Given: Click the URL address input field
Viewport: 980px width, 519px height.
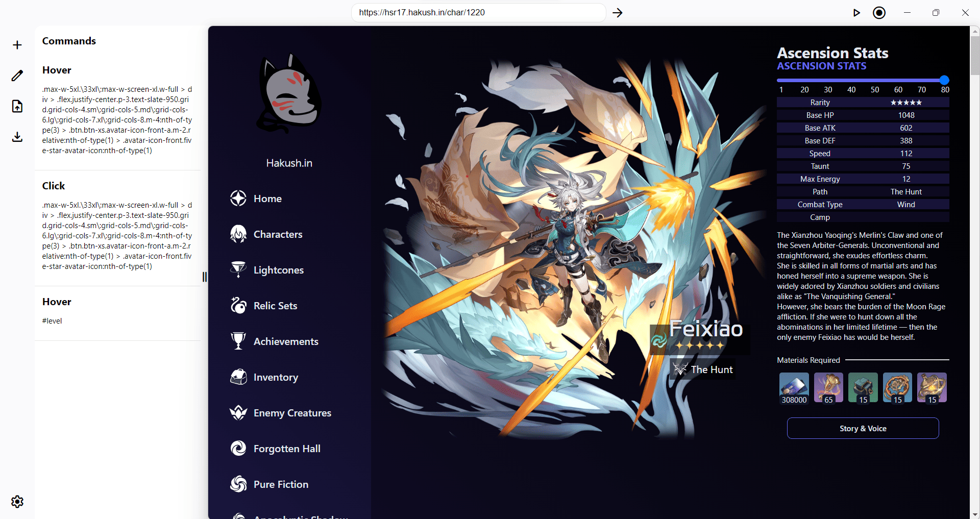Looking at the screenshot, I should click(479, 13).
